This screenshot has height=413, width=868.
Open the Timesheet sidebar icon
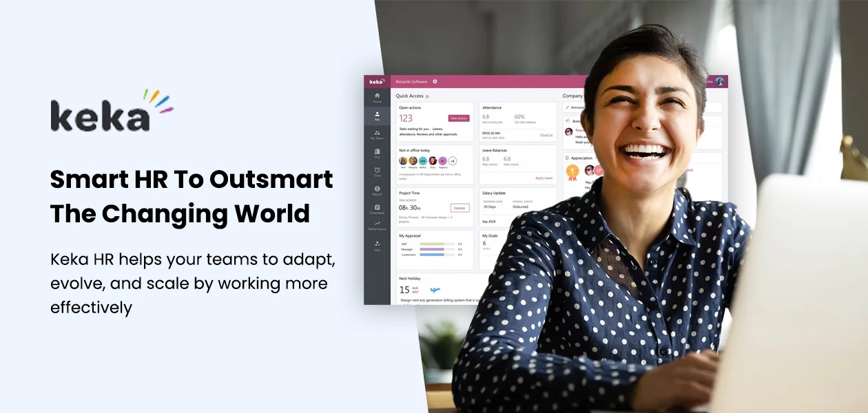(x=377, y=208)
